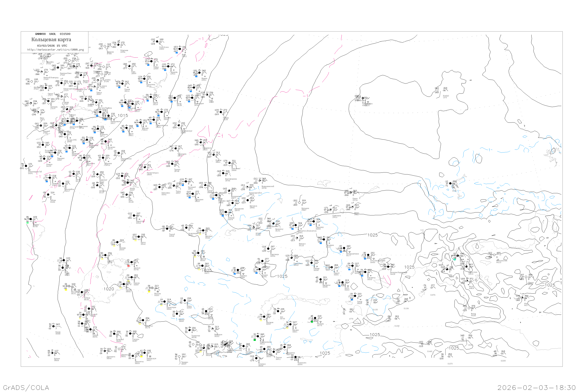Click the Иртышск clear-sky station circle

tap(299, 203)
